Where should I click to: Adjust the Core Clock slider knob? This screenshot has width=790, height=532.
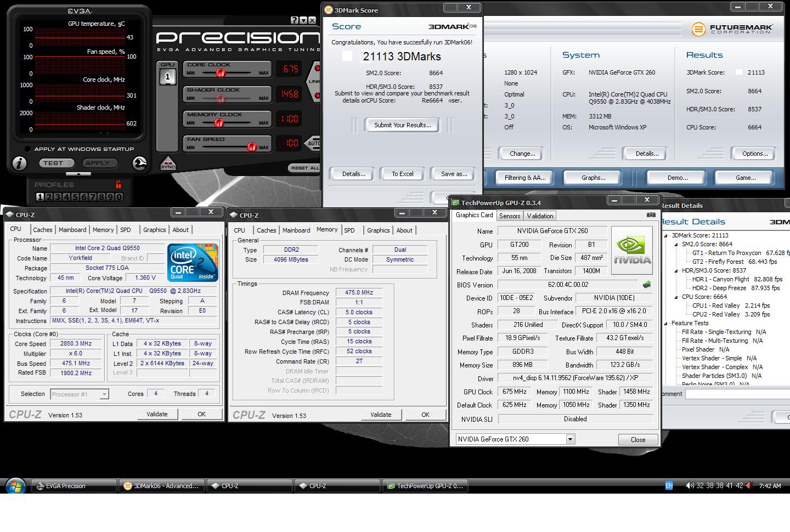pyautogui.click(x=221, y=73)
